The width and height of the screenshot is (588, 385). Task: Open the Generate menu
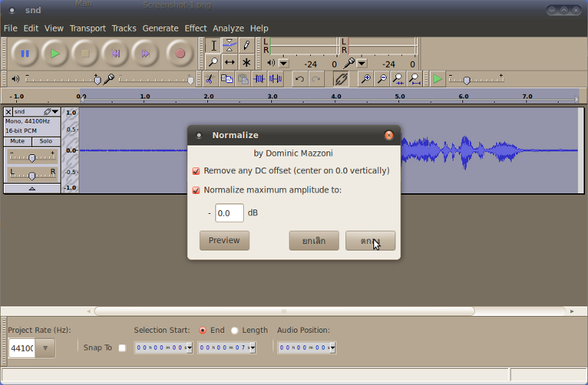(x=160, y=29)
